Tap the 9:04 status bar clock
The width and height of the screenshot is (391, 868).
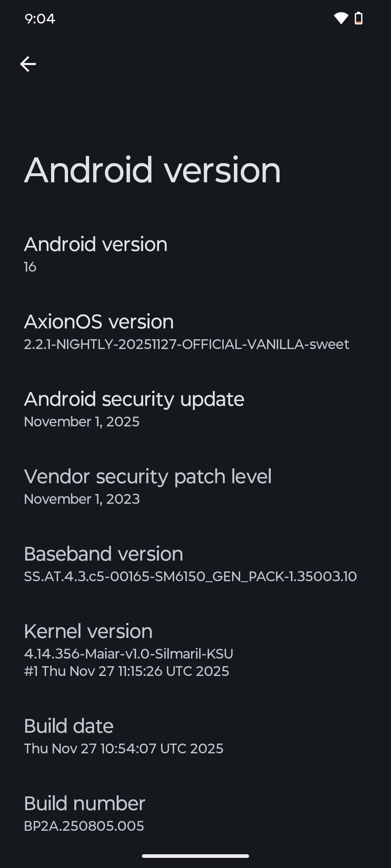tap(40, 18)
